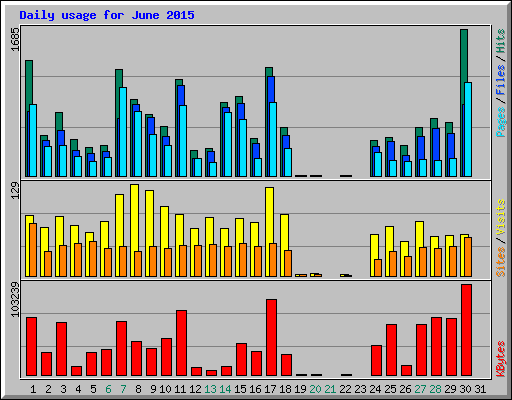Click the 103239 KBytes axis label
The width and height of the screenshot is (512, 400).
15,299
